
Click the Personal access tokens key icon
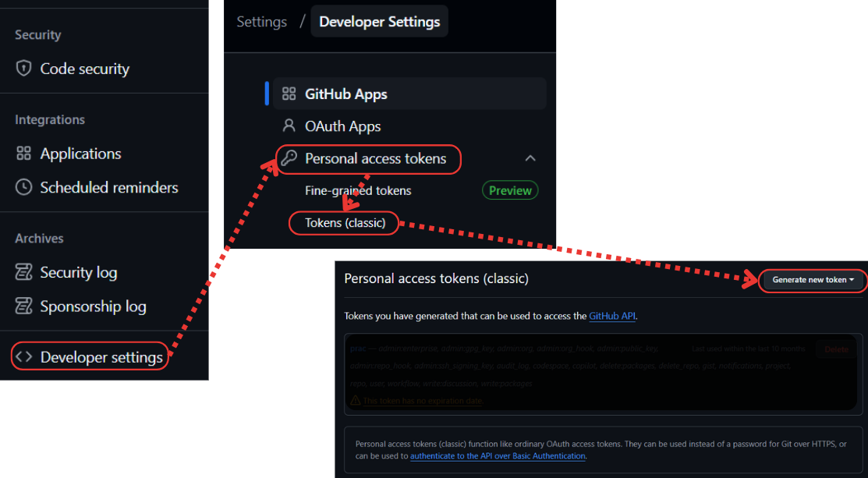pyautogui.click(x=289, y=158)
